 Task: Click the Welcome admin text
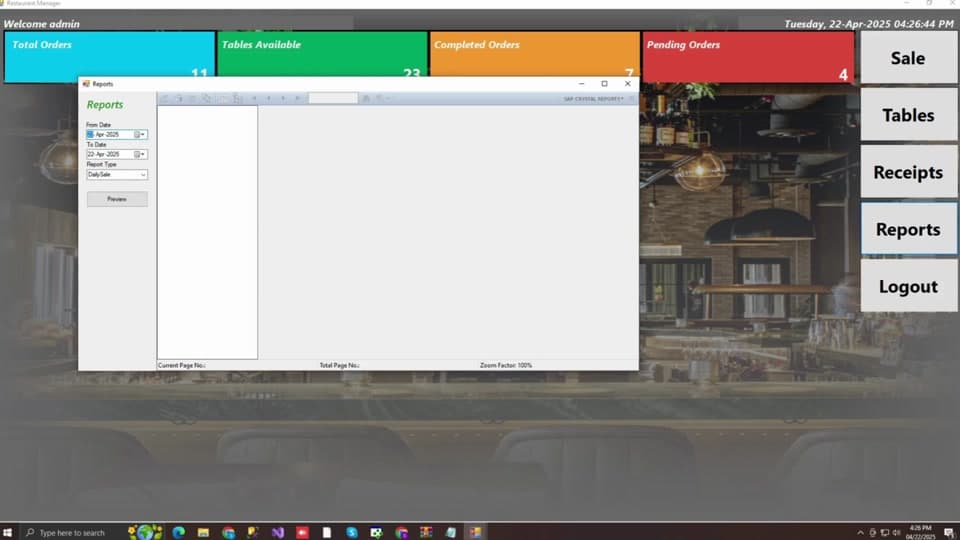[x=42, y=24]
